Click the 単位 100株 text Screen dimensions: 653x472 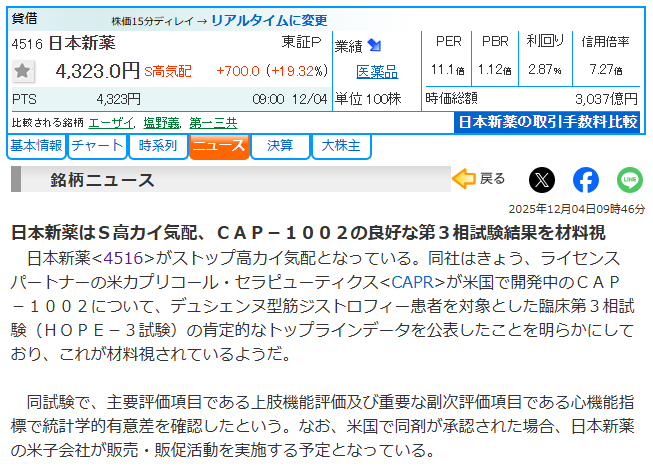point(368,99)
